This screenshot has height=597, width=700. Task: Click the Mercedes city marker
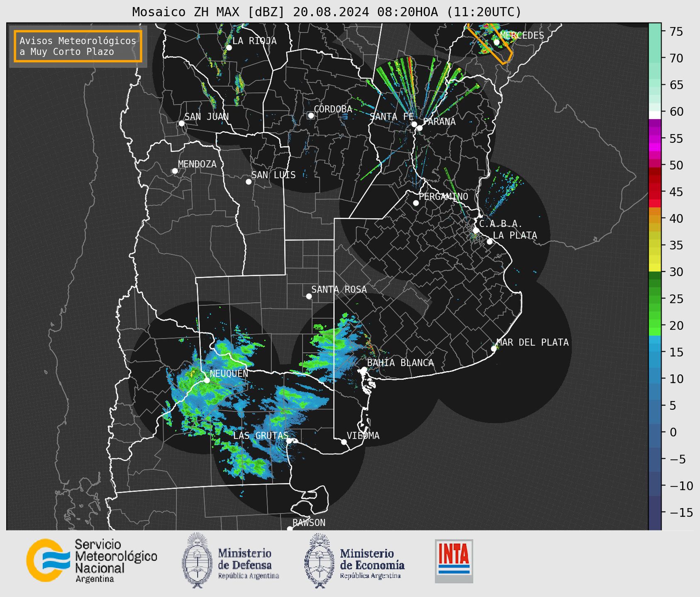(x=497, y=42)
